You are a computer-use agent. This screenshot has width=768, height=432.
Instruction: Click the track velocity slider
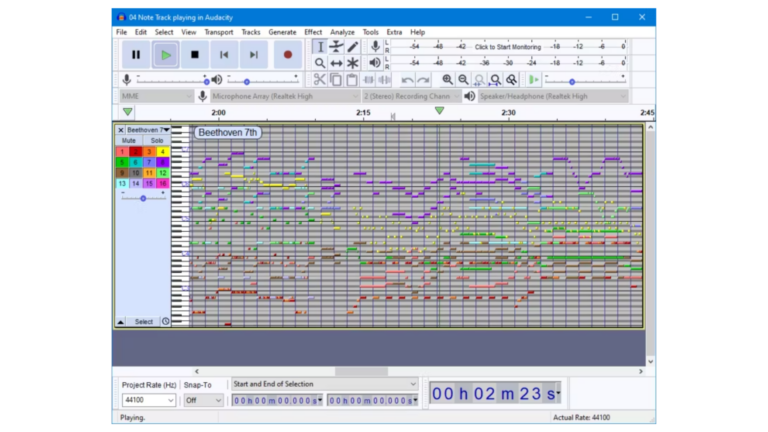coord(143,197)
